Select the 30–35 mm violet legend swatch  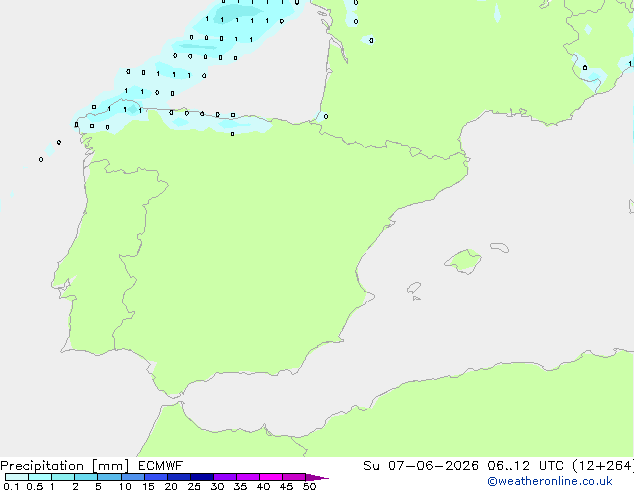click(x=225, y=477)
